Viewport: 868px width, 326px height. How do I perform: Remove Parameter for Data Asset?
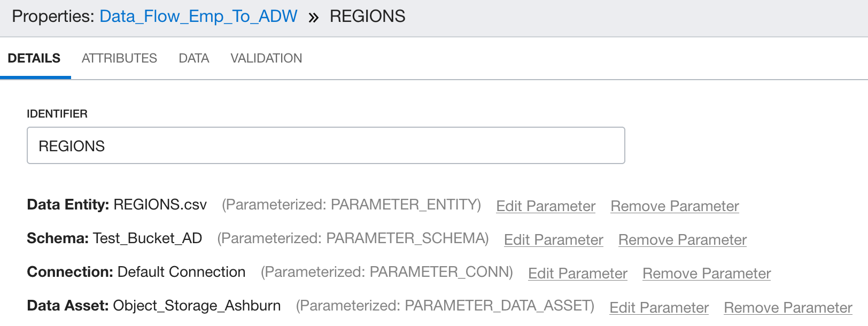tap(788, 308)
